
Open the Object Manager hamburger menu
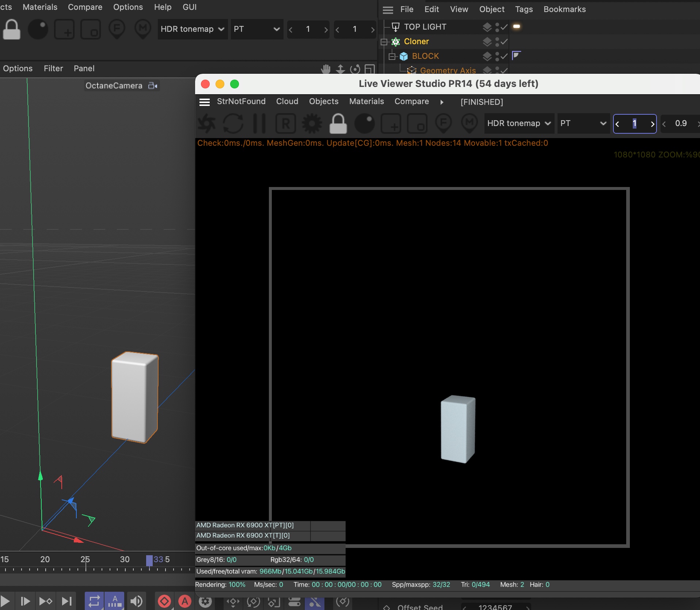[x=388, y=10]
